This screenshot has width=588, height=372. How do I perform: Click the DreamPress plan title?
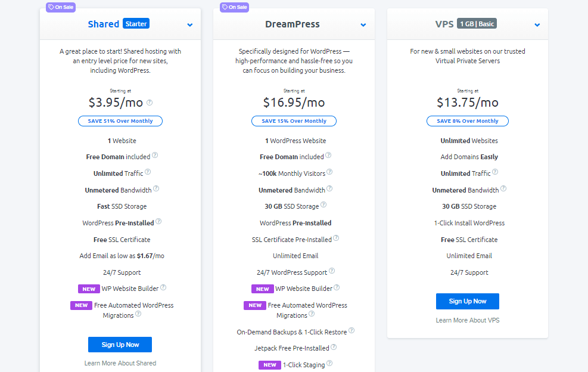tap(293, 24)
